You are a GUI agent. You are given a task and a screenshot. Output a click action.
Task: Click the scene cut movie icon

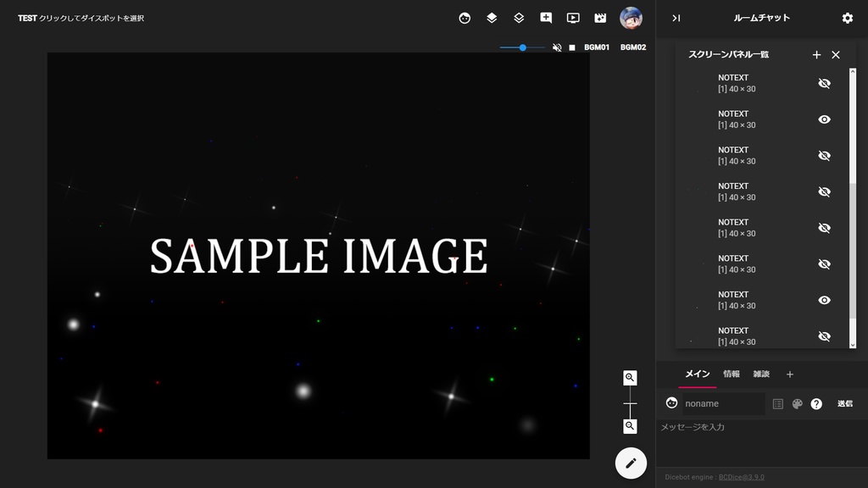[599, 17]
